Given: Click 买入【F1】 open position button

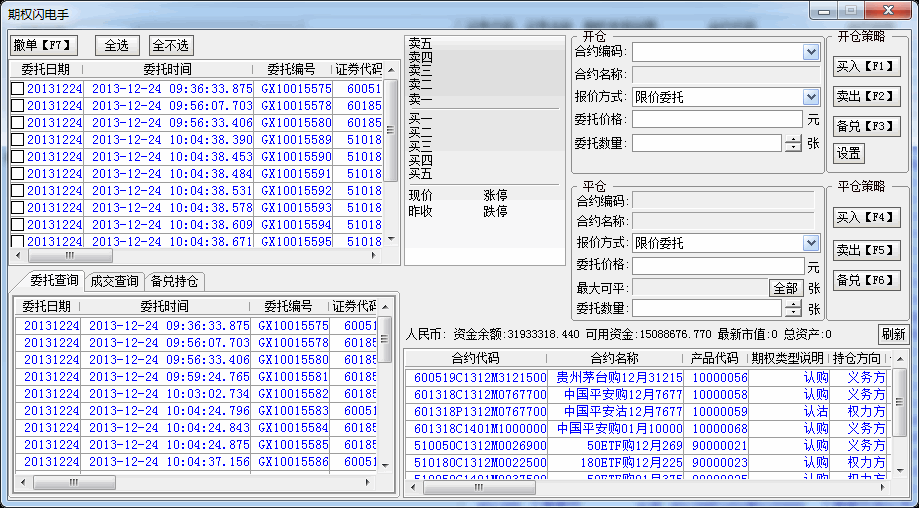Looking at the screenshot, I should coord(867,66).
